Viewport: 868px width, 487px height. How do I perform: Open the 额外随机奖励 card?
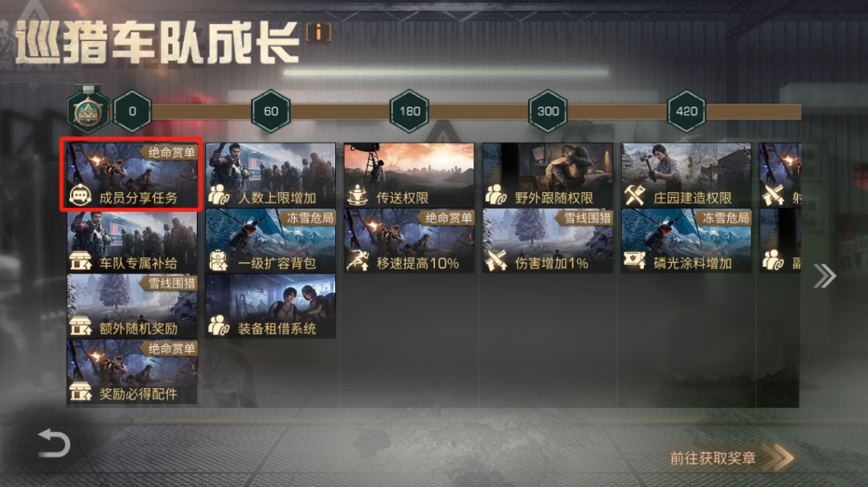pyautogui.click(x=132, y=306)
